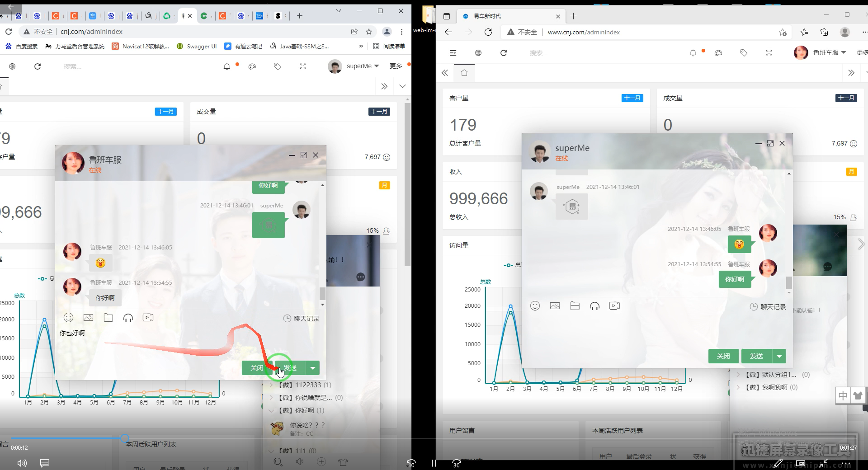This screenshot has height=470, width=868.
Task: Bookmark page with star in Chrome address bar
Action: pyautogui.click(x=369, y=32)
